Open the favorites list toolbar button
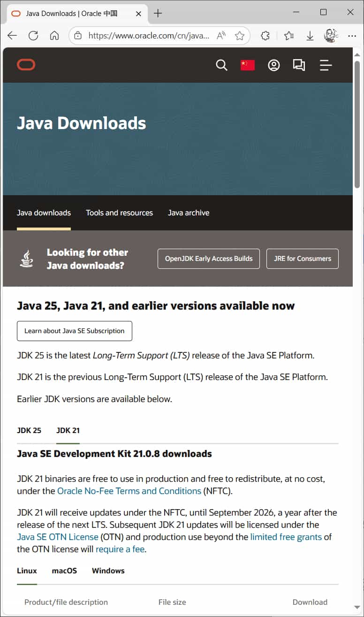Viewport: 364px width, 617px height. point(289,36)
